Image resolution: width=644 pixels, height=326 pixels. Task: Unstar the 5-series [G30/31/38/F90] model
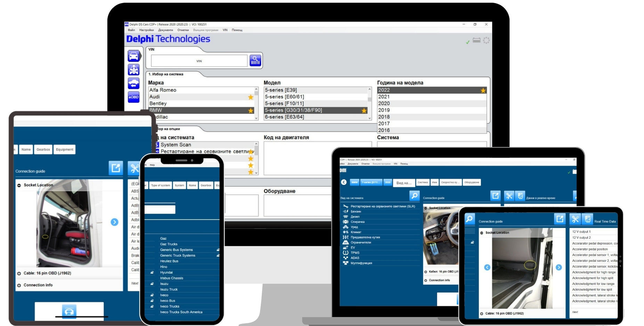[364, 111]
